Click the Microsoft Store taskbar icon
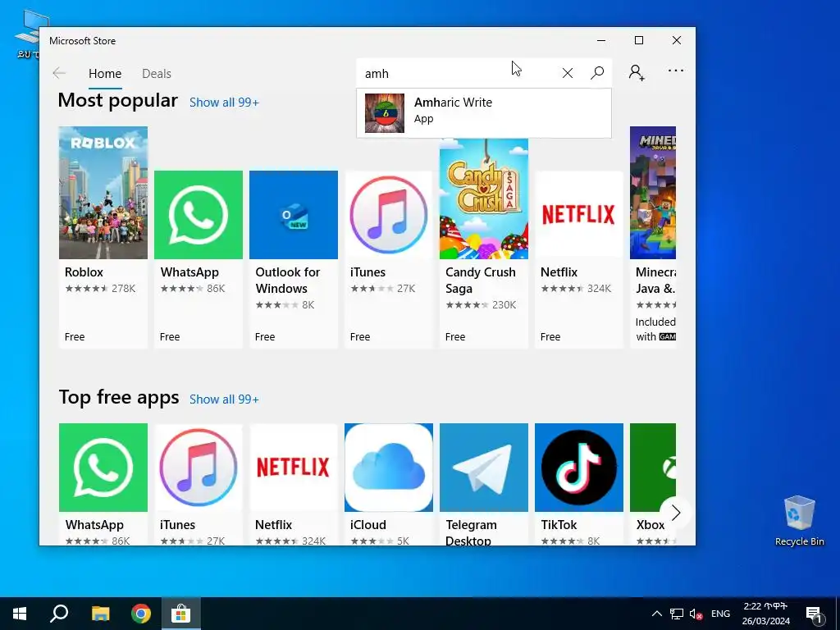The image size is (840, 630). (x=181, y=614)
